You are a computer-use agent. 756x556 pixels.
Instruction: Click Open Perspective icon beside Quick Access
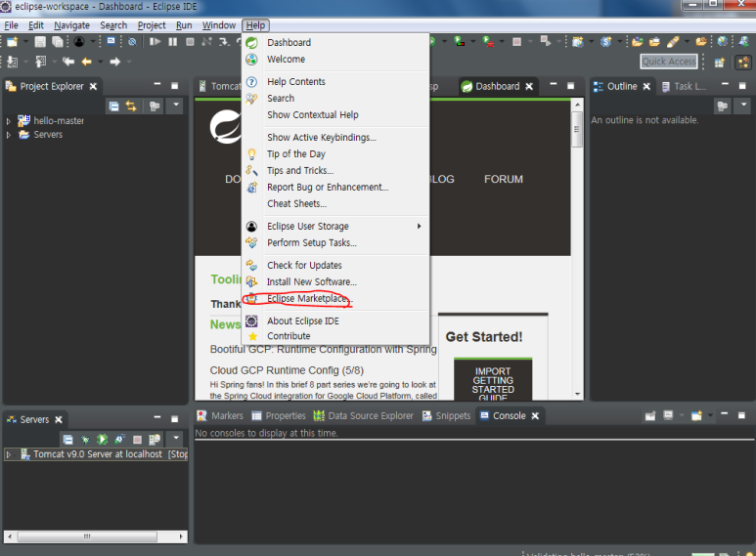(x=720, y=62)
